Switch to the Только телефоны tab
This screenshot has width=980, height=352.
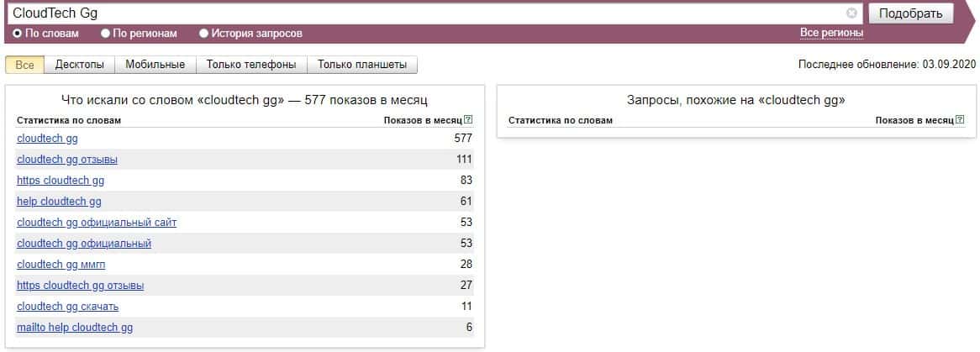tap(251, 65)
